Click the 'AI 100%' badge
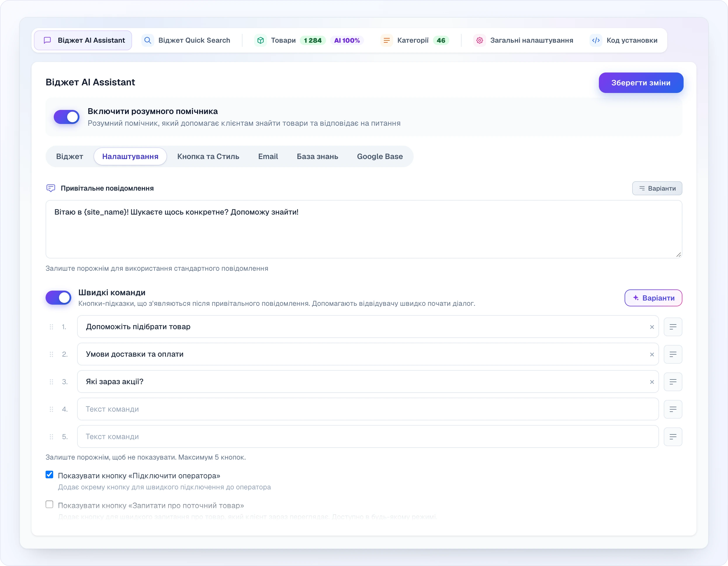This screenshot has height=566, width=728. click(x=347, y=40)
